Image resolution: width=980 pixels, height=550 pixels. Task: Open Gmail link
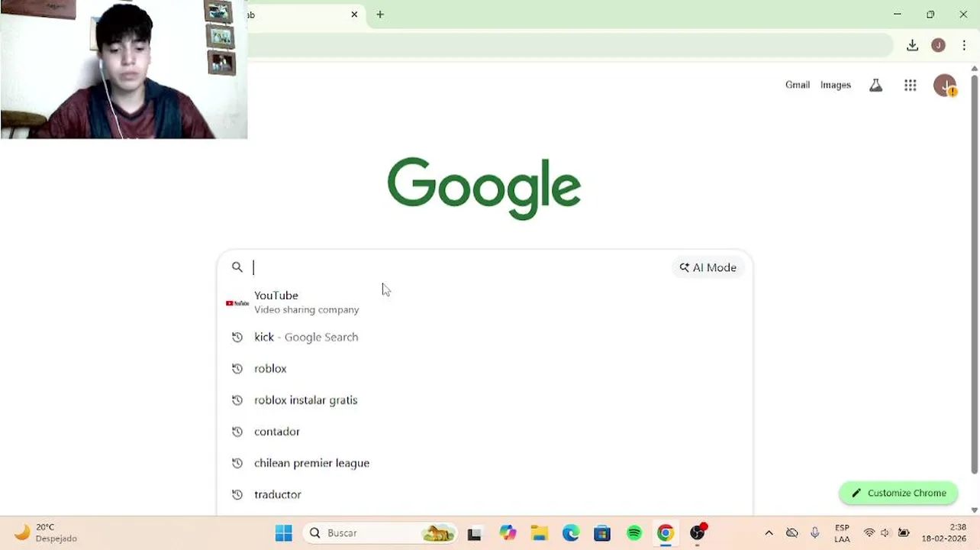[x=798, y=86]
